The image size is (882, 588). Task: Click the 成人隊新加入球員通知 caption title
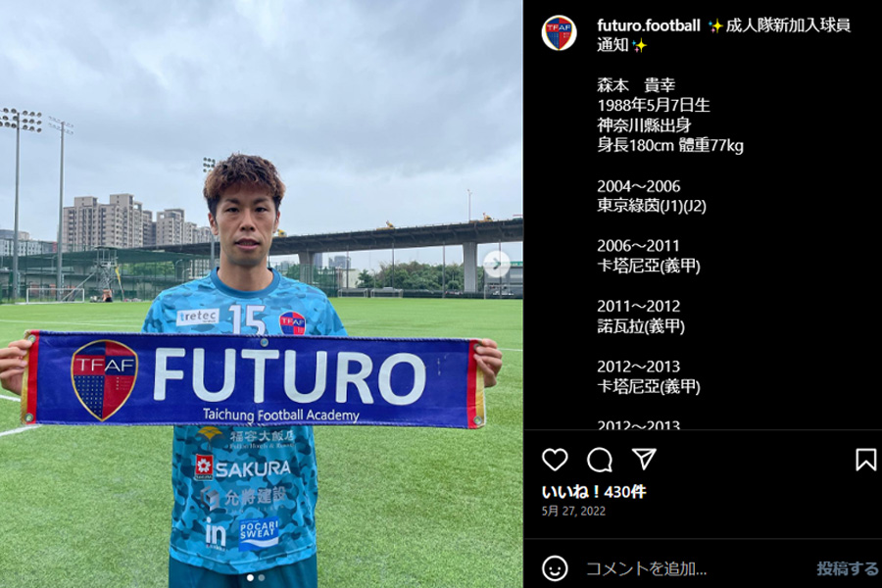[x=723, y=35]
